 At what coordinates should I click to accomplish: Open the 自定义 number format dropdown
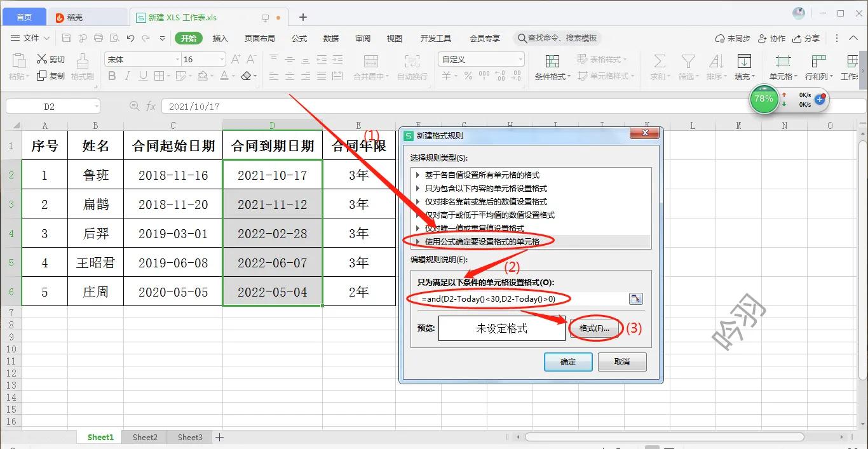point(520,59)
